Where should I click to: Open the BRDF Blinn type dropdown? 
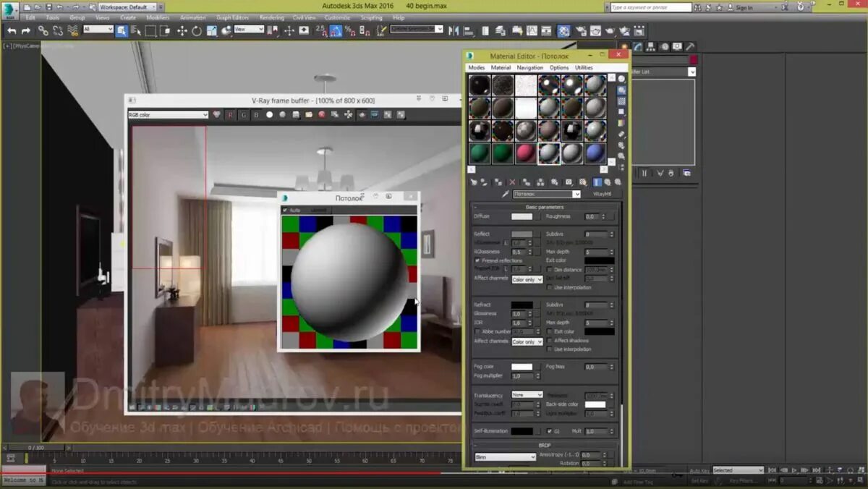click(505, 457)
